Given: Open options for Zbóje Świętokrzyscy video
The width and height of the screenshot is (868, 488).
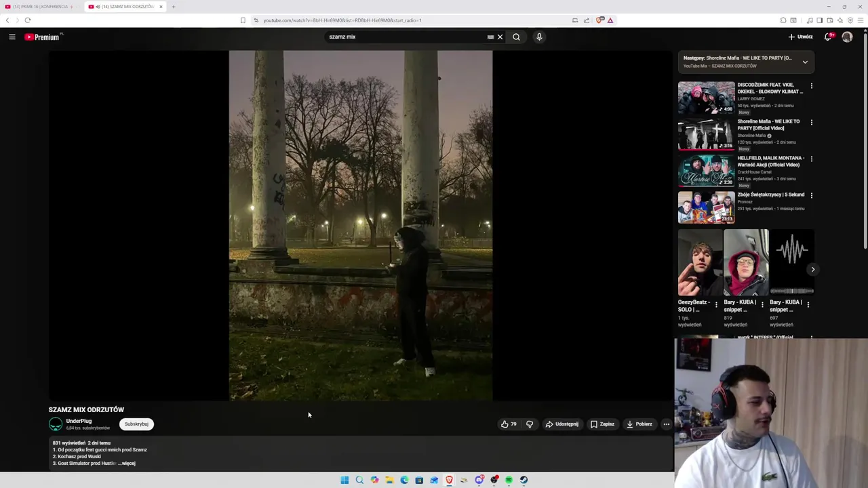Looking at the screenshot, I should 811,195.
